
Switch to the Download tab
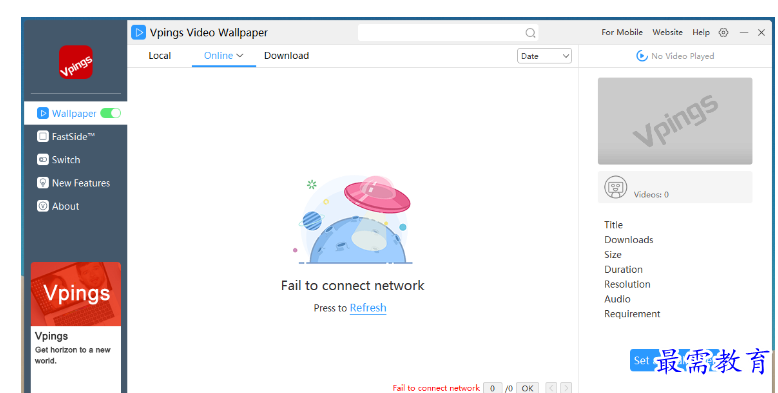click(286, 56)
